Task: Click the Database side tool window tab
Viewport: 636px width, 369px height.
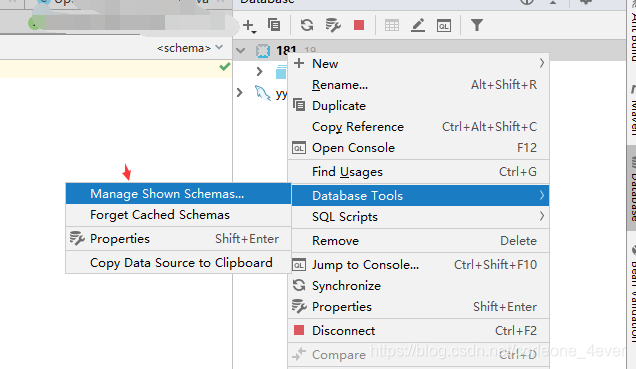Action: point(632,188)
